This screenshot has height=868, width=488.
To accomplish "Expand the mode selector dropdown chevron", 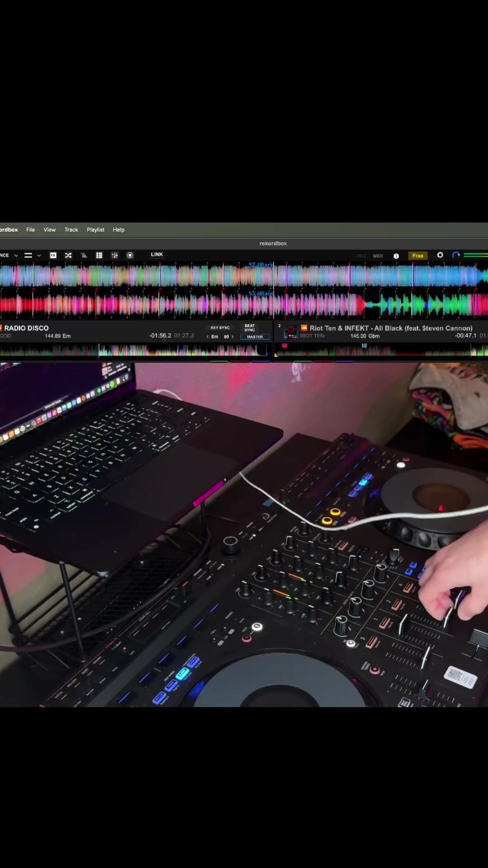I will click(16, 255).
